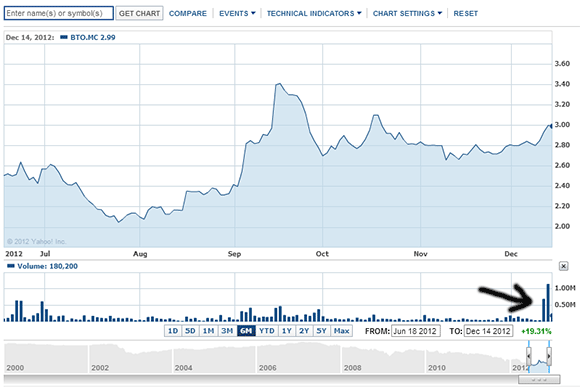Select the 3M time range
580x387 pixels.
(227, 331)
